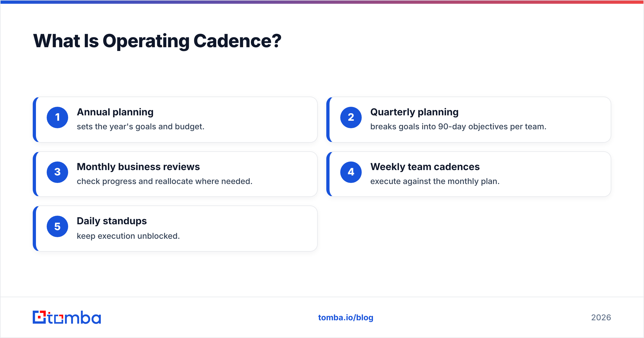Click 'check progress and reallocate where needed.'
The image size is (644, 338).
(x=164, y=181)
